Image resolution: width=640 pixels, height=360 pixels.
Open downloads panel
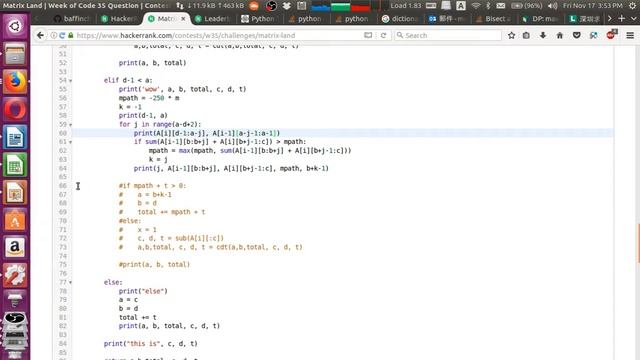(x=543, y=36)
